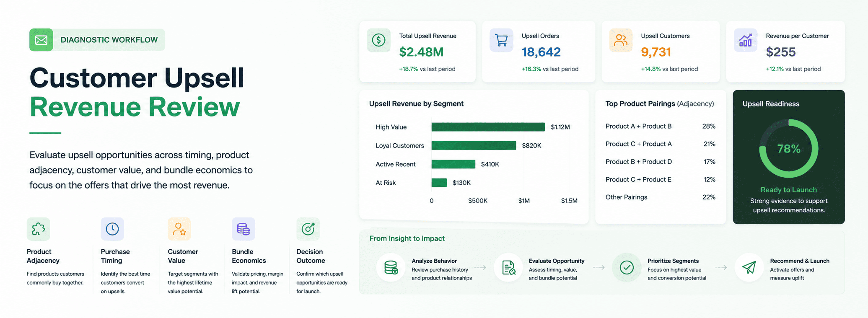The height and width of the screenshot is (318, 868).
Task: Click the green envelope icon beside Diagnostic Workflow
Action: point(41,40)
